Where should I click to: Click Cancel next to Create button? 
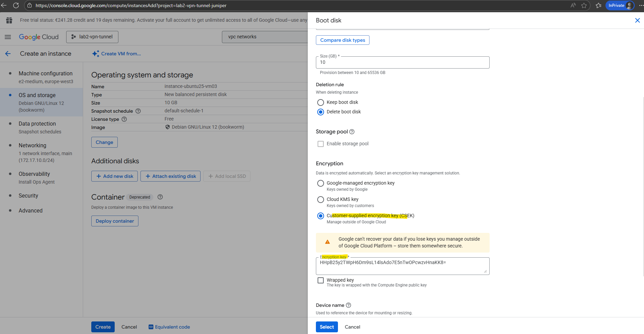[129, 327]
